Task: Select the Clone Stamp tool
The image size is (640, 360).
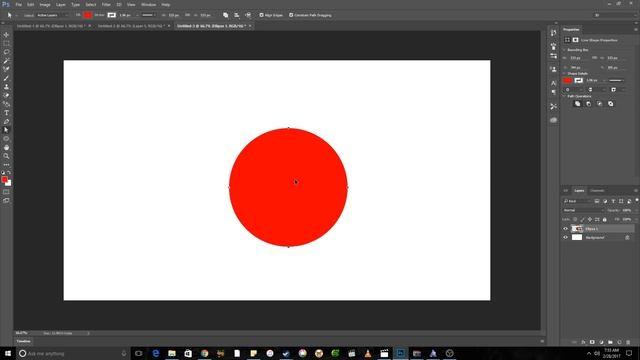Action: [6, 87]
